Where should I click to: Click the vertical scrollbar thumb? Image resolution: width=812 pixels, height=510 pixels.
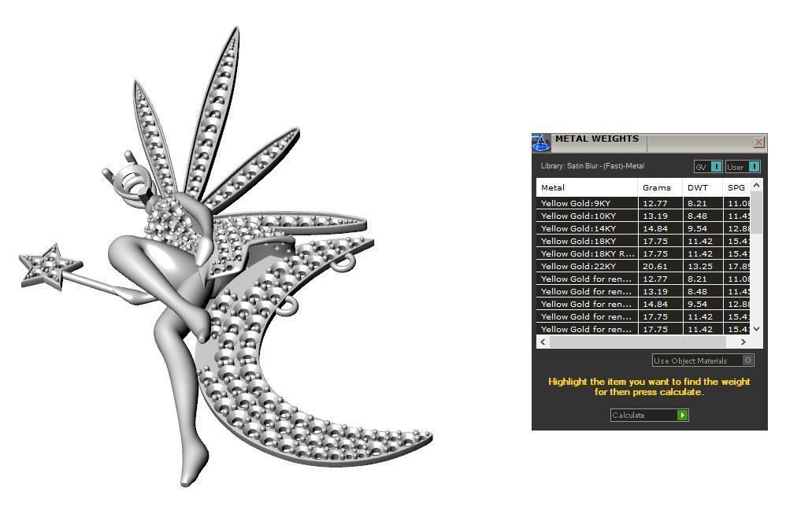(757, 213)
